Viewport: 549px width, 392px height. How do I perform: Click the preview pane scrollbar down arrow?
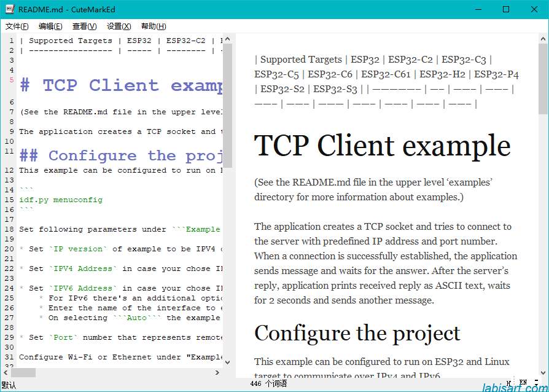click(543, 373)
